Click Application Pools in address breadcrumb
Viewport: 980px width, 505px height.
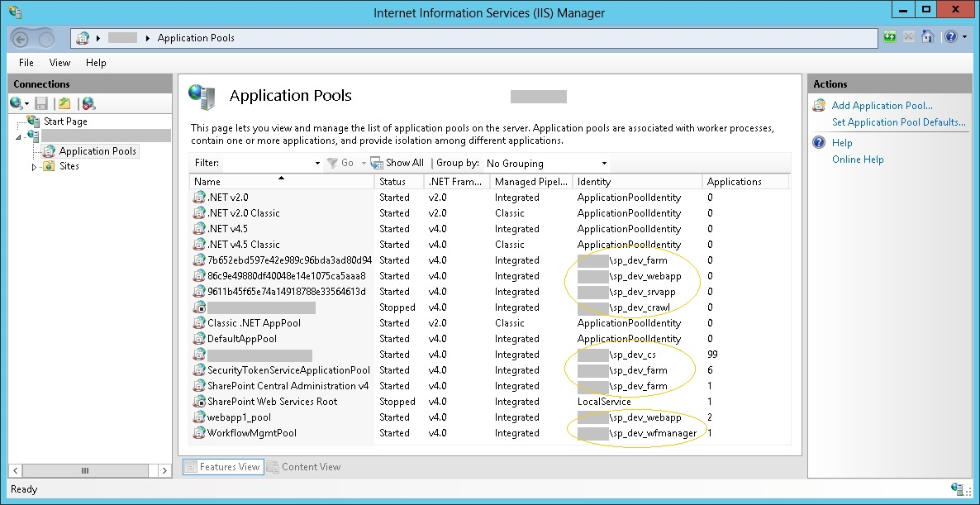tap(196, 38)
